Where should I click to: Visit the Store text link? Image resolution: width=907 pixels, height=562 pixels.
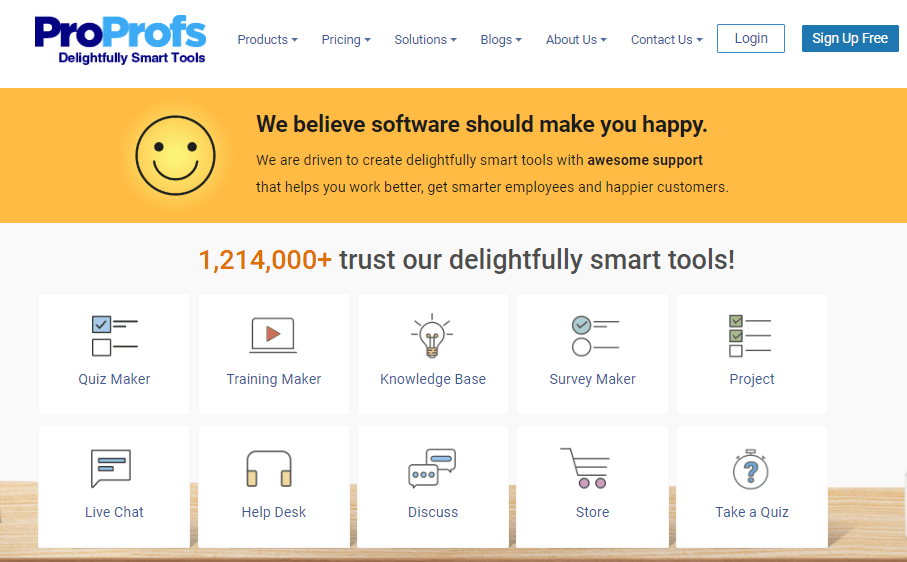tap(592, 512)
